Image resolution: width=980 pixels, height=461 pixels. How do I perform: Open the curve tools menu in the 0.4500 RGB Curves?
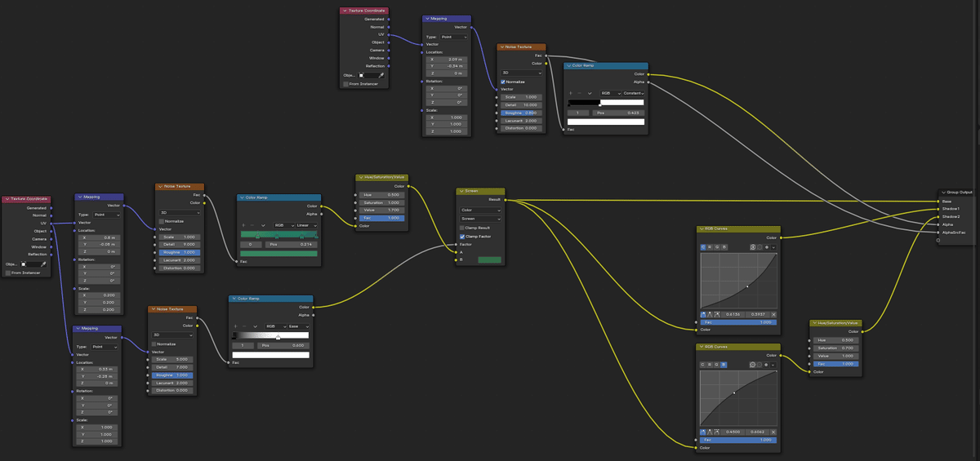pyautogui.click(x=773, y=365)
